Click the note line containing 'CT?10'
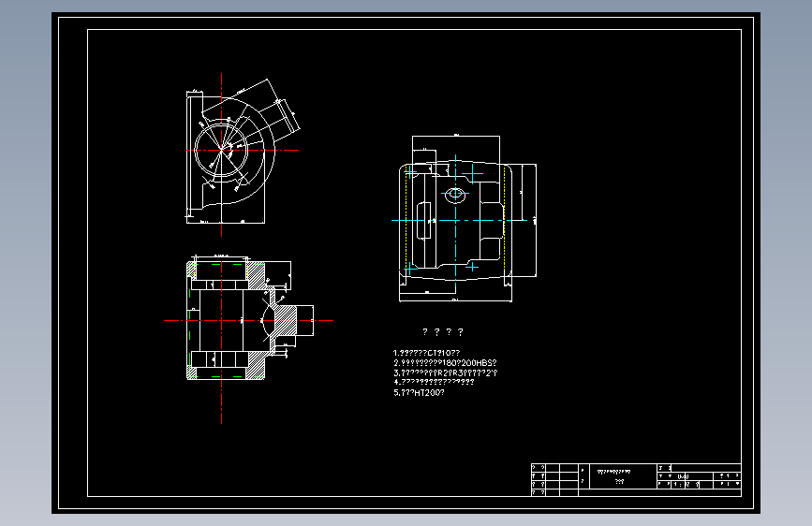Screen dimensions: 812x526 426,353
